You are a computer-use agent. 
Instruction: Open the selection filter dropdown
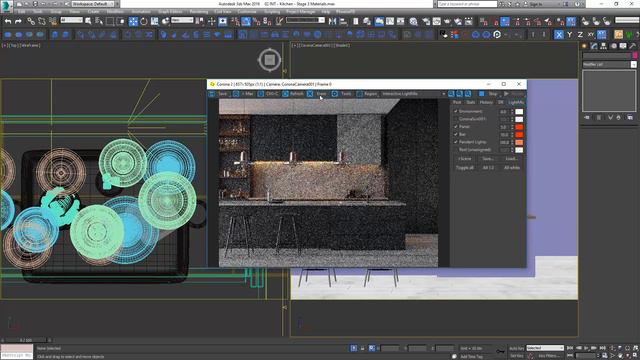tap(71, 20)
